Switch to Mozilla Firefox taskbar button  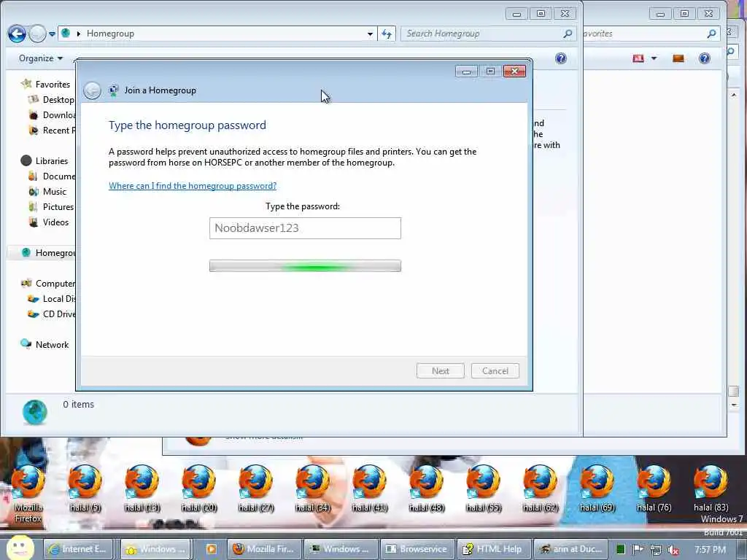coord(264,549)
